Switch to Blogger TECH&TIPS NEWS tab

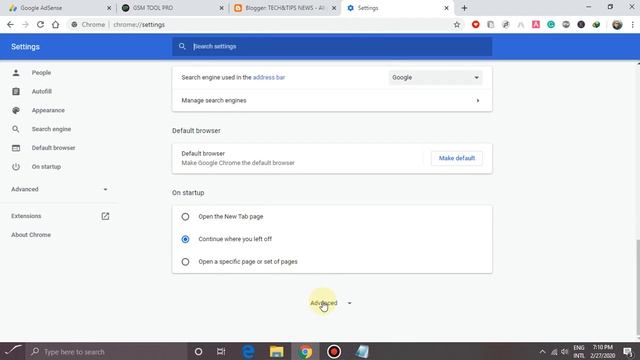click(x=285, y=8)
